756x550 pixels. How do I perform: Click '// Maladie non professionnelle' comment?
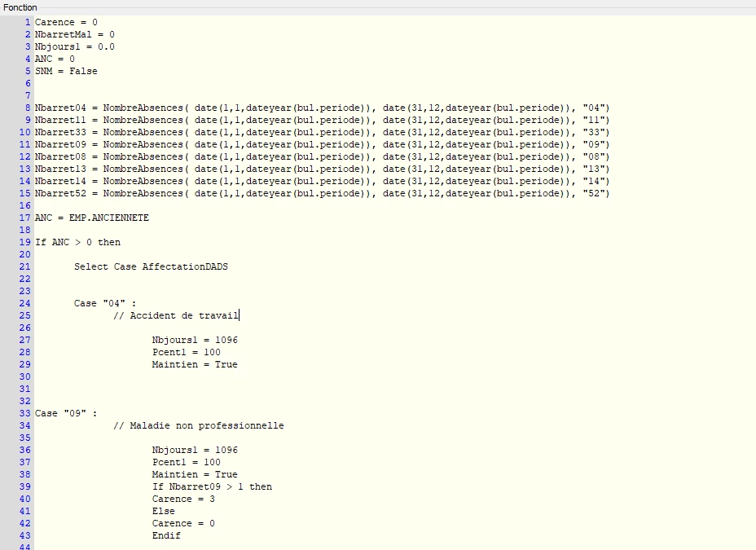199,425
